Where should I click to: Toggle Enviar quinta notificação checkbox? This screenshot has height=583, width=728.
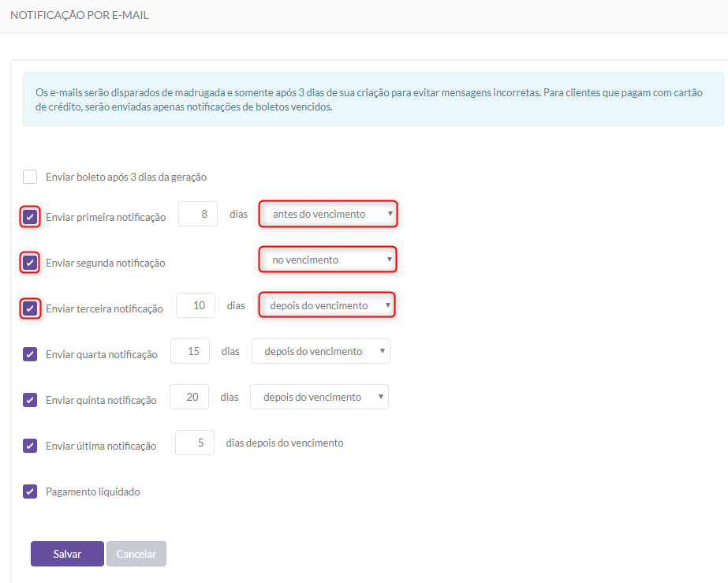click(x=30, y=400)
